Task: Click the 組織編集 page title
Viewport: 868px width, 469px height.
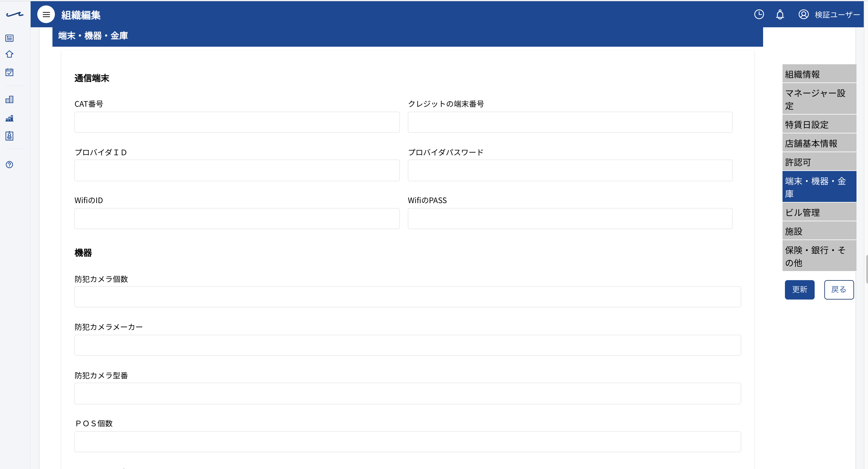Action: coord(81,15)
